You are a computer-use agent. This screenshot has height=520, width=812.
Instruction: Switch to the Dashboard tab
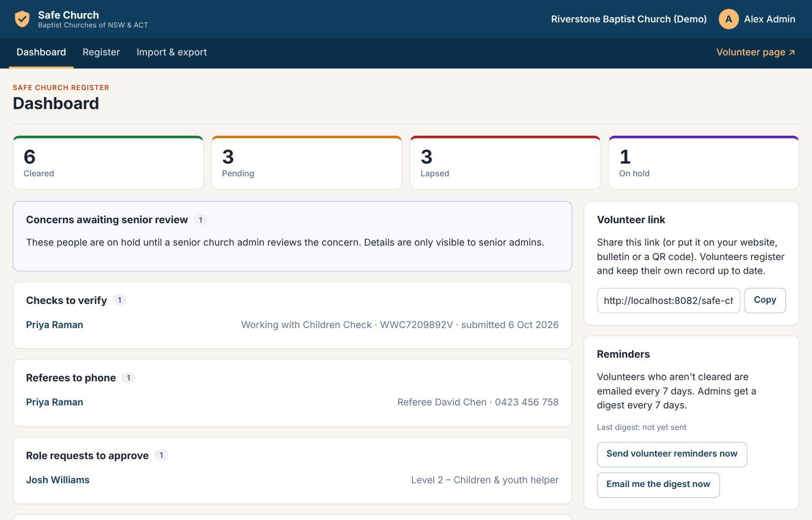[x=41, y=52]
